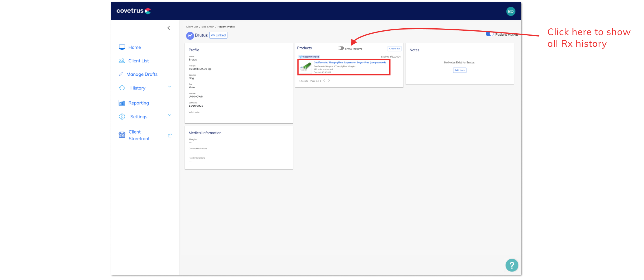Click the Client Storefront external link icon
The height and width of the screenshot is (280, 644).
[x=170, y=136]
